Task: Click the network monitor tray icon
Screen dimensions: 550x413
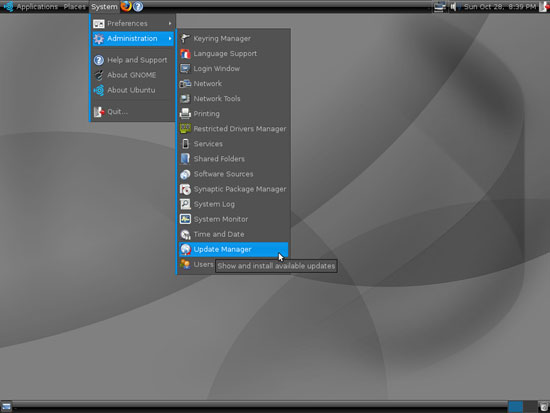Action: (439, 7)
